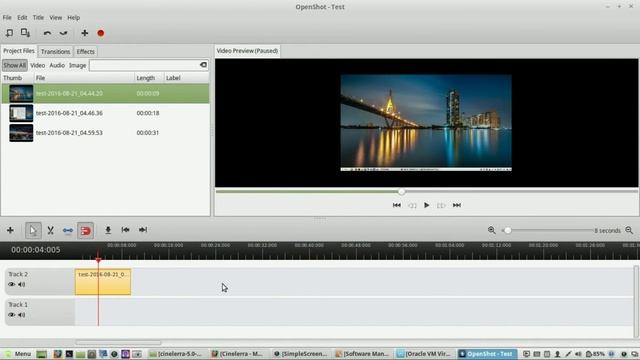Viewport: 640px width, 360px height.
Task: Click thumbnail of the 00:00:18 clip
Action: click(x=21, y=113)
